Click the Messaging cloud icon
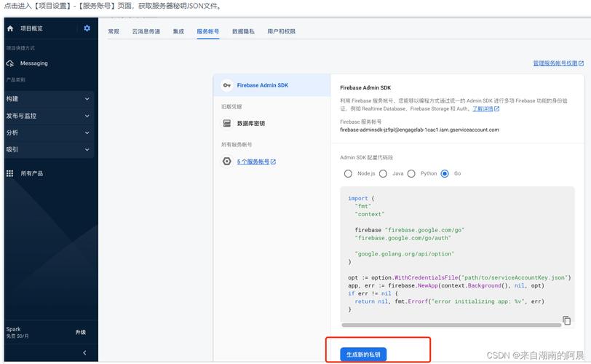This screenshot has height=364, width=591. coord(10,63)
